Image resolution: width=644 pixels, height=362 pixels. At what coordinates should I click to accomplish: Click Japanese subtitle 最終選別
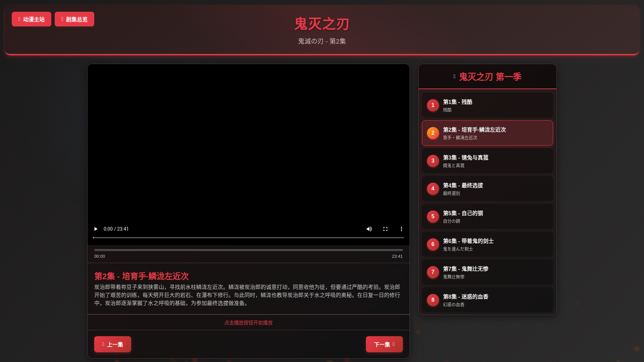point(451,193)
